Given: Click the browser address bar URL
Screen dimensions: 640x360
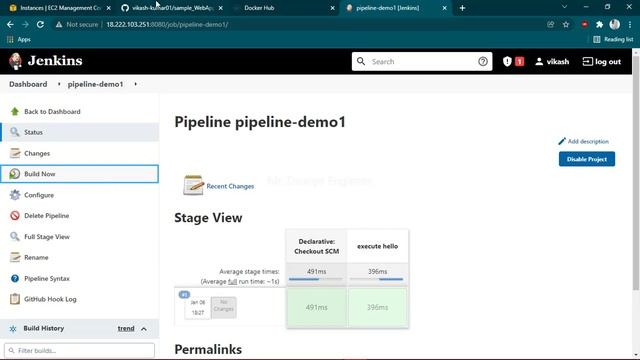Looking at the screenshot, I should [167, 24].
